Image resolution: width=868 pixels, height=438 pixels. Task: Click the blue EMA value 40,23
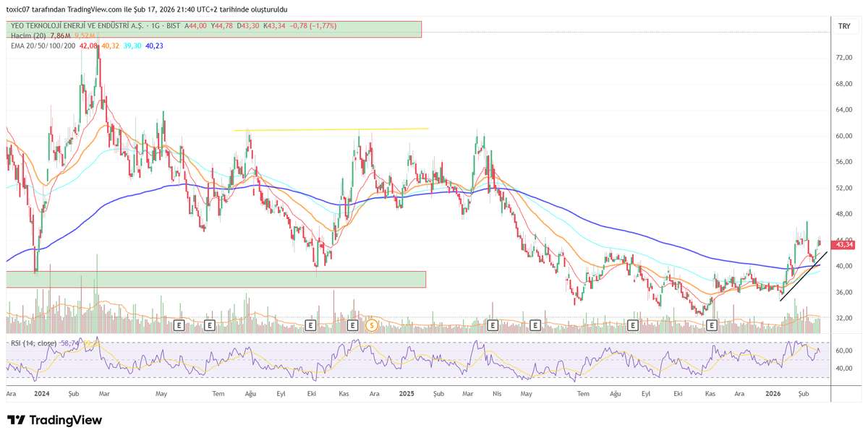pyautogui.click(x=154, y=46)
